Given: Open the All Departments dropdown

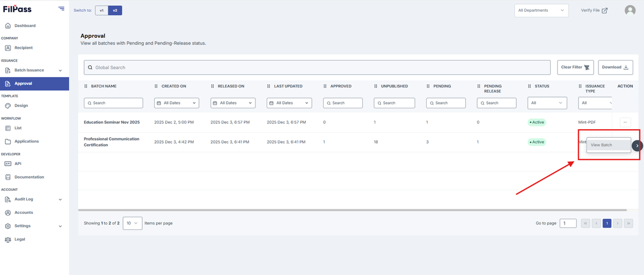Looking at the screenshot, I should tap(541, 10).
